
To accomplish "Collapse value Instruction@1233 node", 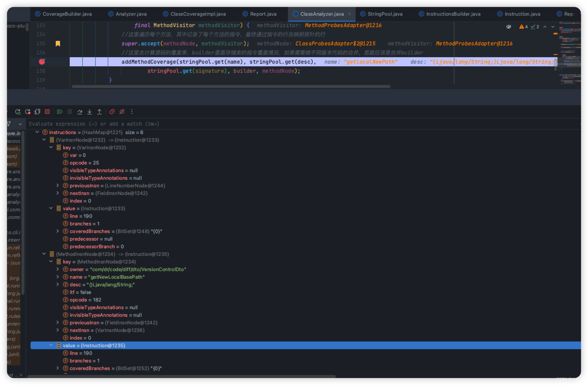I will 51,208.
